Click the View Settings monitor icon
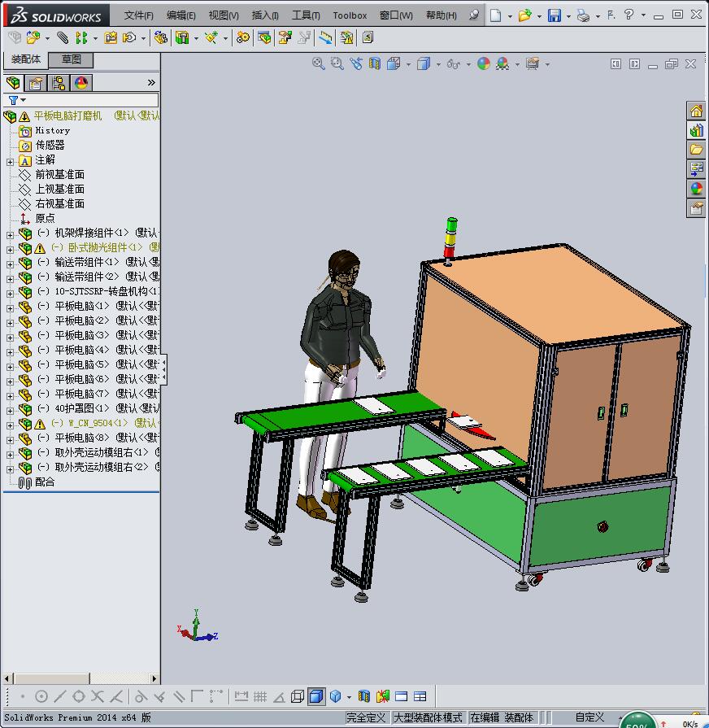The image size is (709, 728). 533,63
